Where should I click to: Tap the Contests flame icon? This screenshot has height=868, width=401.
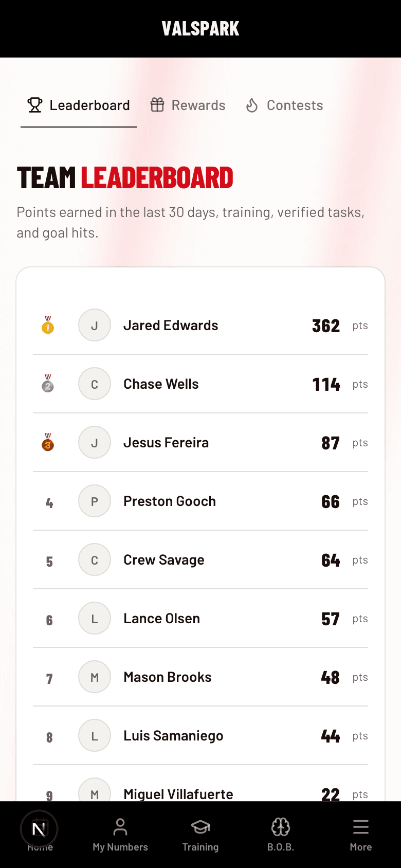coord(252,105)
